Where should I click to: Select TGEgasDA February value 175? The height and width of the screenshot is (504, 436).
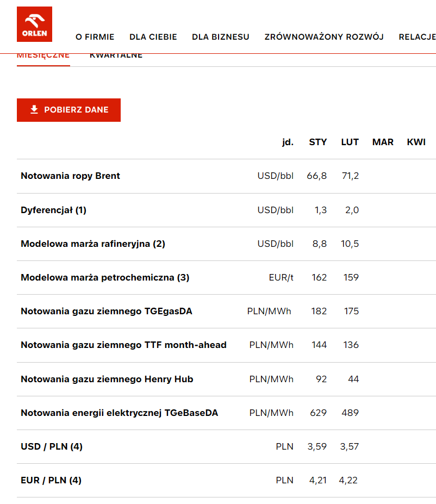[x=351, y=311]
